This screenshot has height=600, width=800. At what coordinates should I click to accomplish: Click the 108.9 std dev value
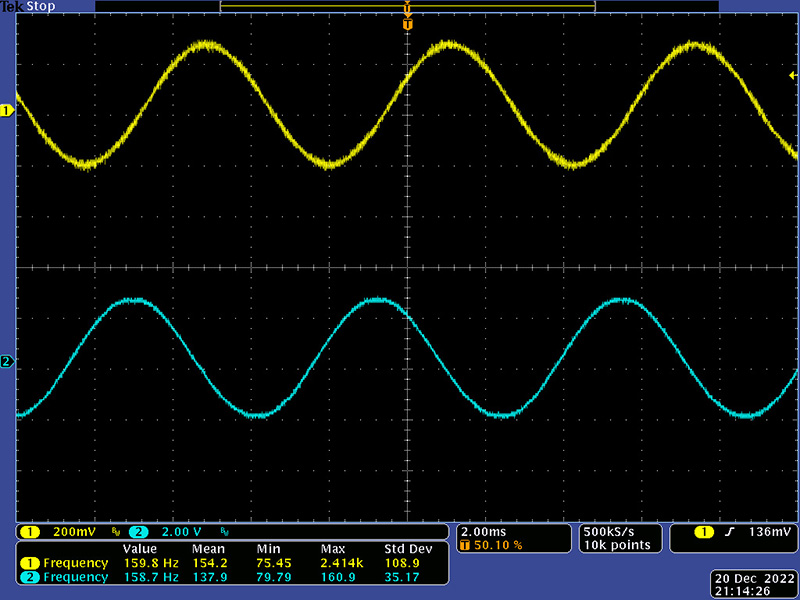[402, 563]
